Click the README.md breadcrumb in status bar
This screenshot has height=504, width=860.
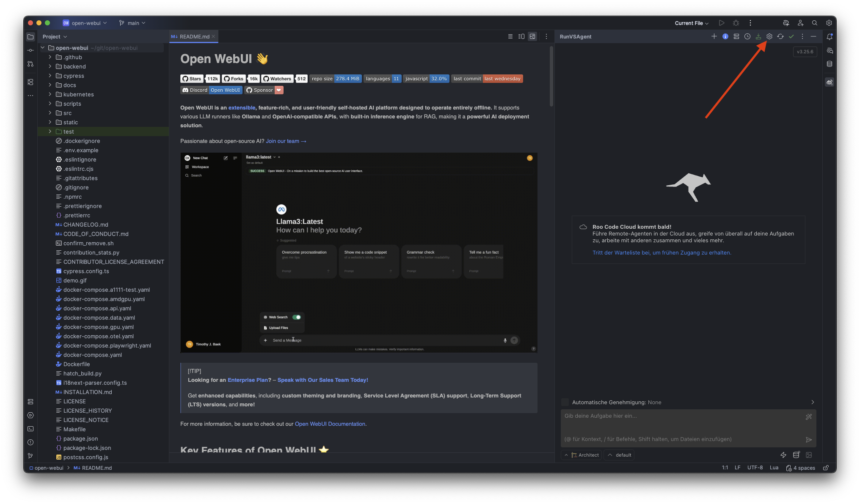93,468
